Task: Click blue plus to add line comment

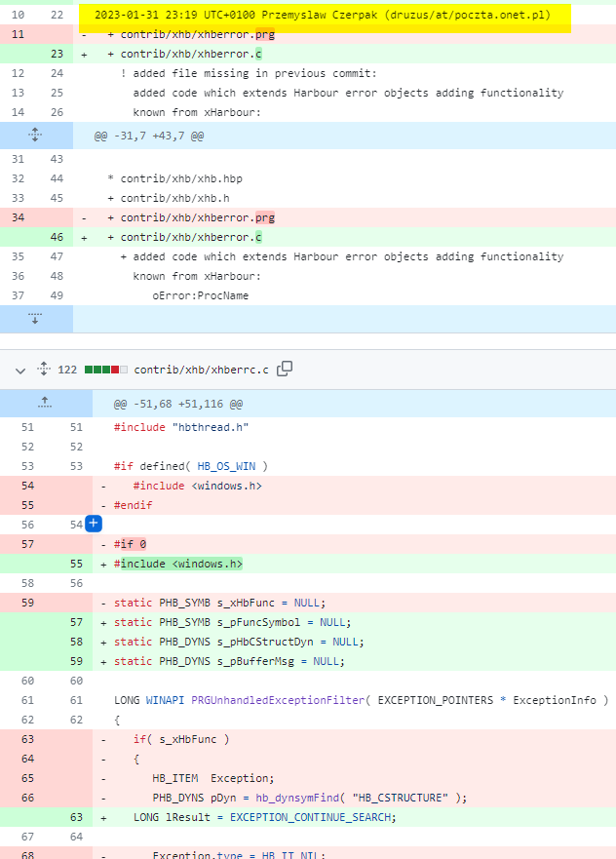Action: pyautogui.click(x=95, y=525)
